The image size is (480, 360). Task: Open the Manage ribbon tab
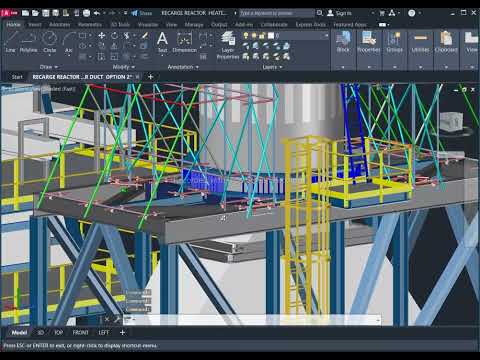[194, 25]
